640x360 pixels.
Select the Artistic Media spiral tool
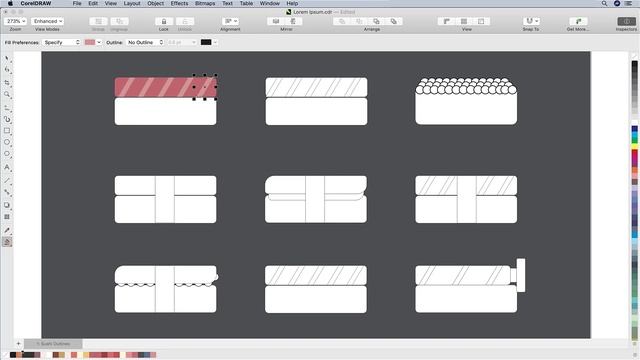[7, 120]
